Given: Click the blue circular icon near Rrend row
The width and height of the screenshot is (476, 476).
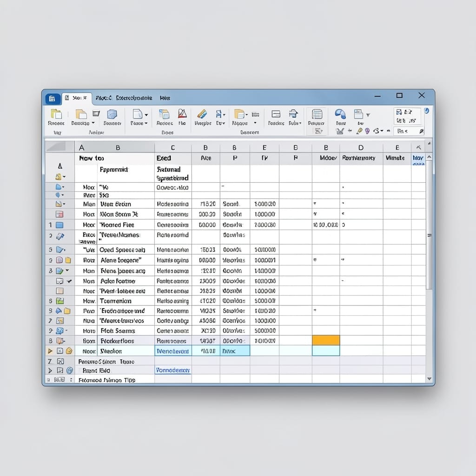Looking at the screenshot, I should (x=70, y=370).
